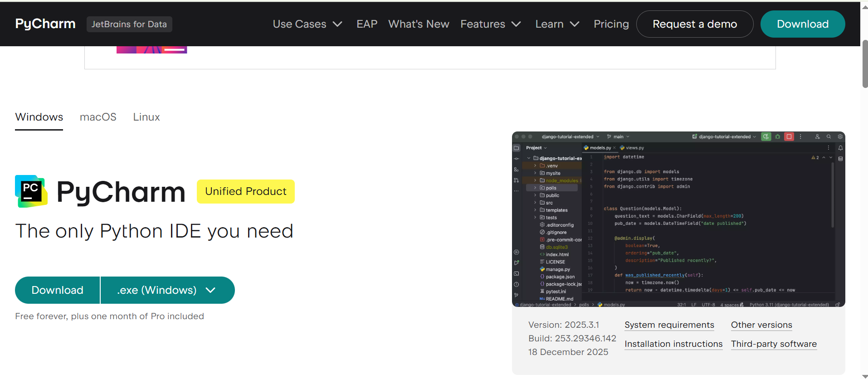Open the Code With Me user icon in preview
Image resolution: width=868 pixels, height=379 pixels.
point(817,136)
